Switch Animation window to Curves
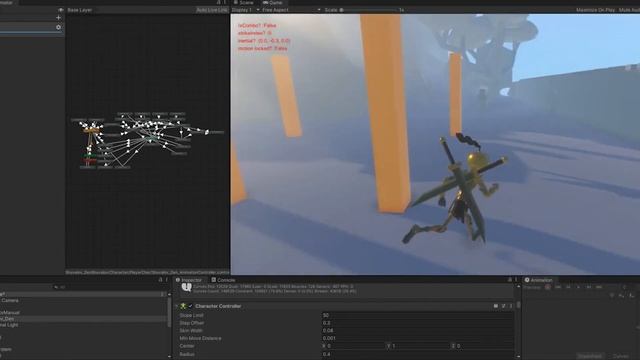Image resolution: width=640 pixels, height=360 pixels. click(620, 356)
